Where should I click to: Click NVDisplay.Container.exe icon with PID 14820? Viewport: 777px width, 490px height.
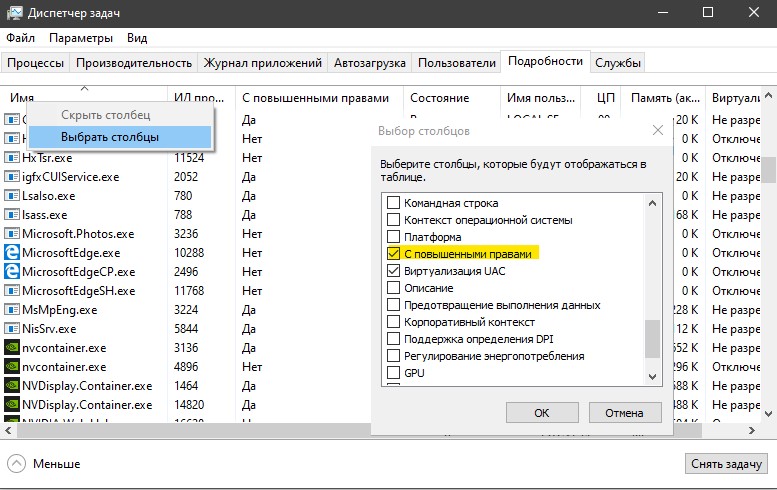[x=11, y=404]
